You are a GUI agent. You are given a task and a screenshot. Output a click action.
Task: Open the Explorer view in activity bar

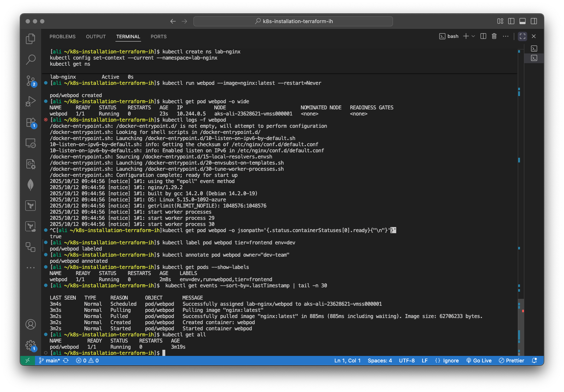coord(31,39)
